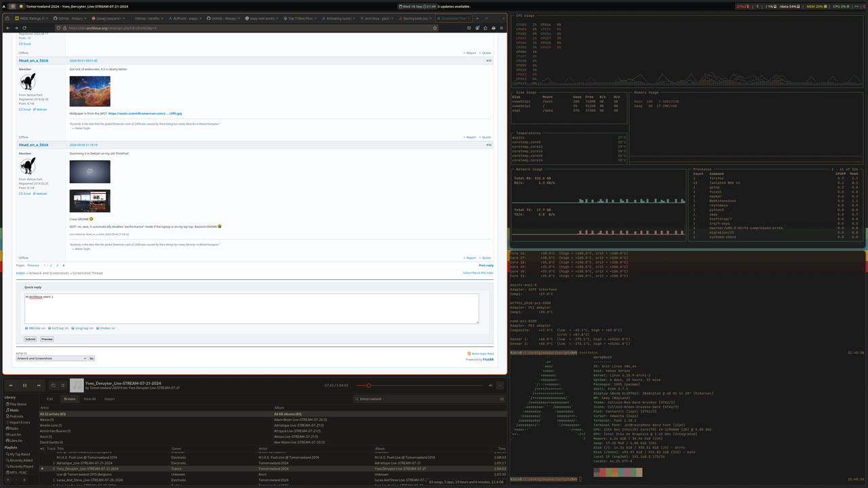Open Play Queue in Rhythmbox sidebar
This screenshot has height=488, width=868.
click(x=18, y=404)
